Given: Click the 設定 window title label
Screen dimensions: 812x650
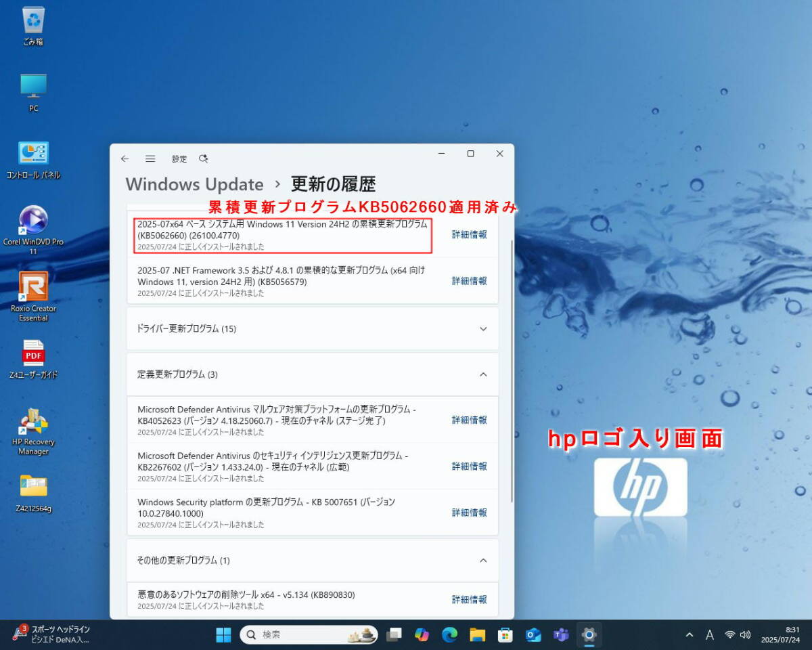Looking at the screenshot, I should tap(179, 159).
